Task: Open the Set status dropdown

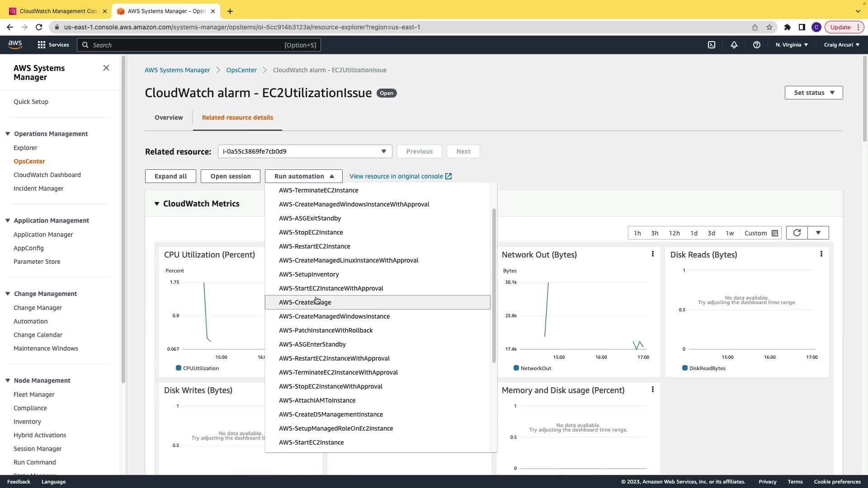Action: click(813, 93)
